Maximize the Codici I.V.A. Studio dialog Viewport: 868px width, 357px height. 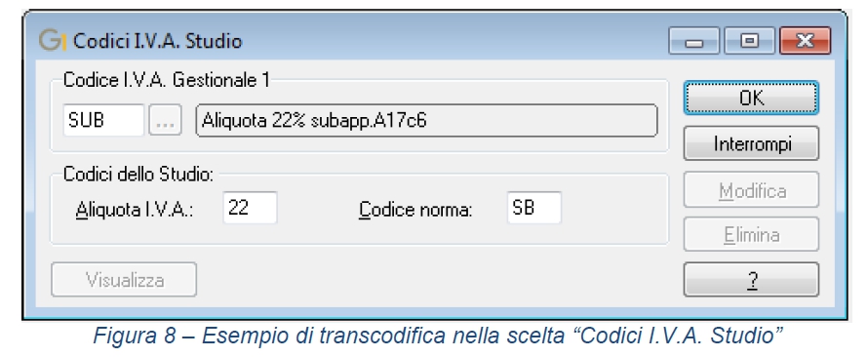tap(750, 42)
